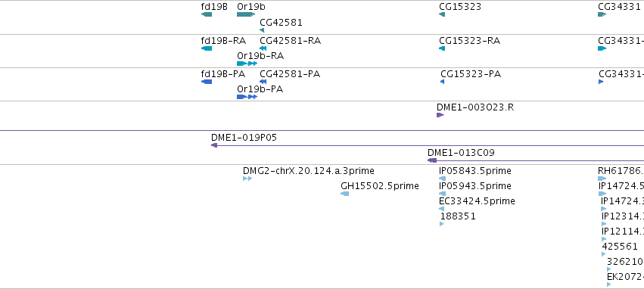Image resolution: width=644 pixels, height=289 pixels.
Task: Select the CG34331 gene arrow
Action: coord(602,14)
